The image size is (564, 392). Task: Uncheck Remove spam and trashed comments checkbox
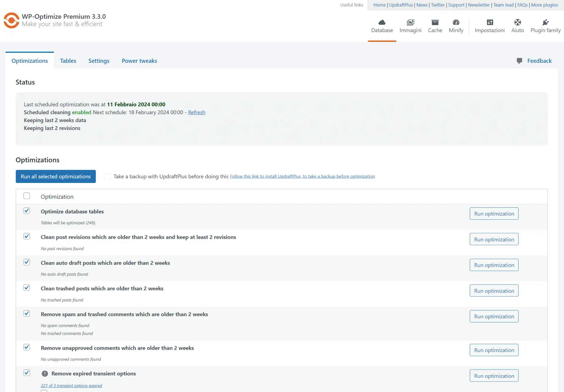pos(27,313)
